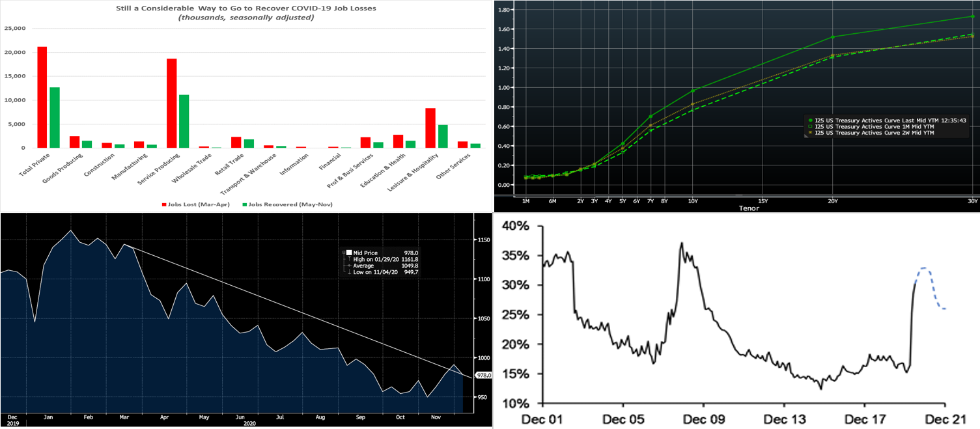This screenshot has width=980, height=429.
Task: Click yellow marker for 2W Mid YTM curve
Action: pos(809,133)
